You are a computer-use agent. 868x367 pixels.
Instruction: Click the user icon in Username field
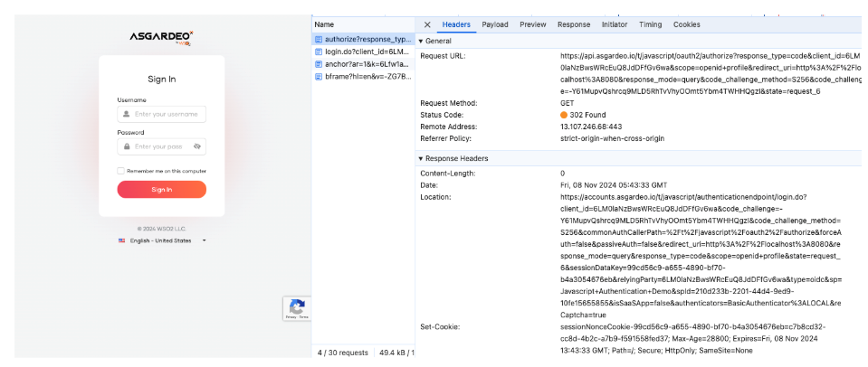click(126, 115)
